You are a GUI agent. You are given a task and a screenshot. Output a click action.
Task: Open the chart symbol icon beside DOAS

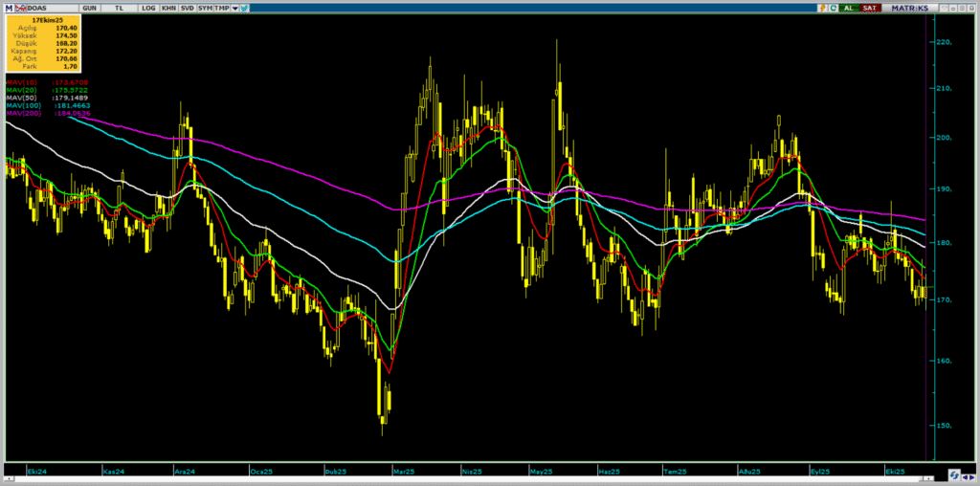(22, 8)
